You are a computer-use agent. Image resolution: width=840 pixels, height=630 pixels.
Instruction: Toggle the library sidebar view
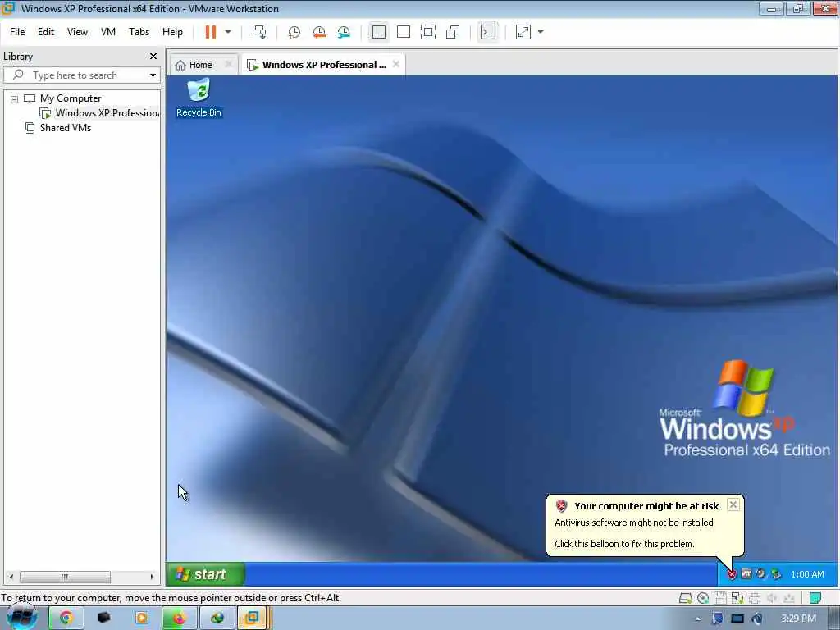[379, 32]
